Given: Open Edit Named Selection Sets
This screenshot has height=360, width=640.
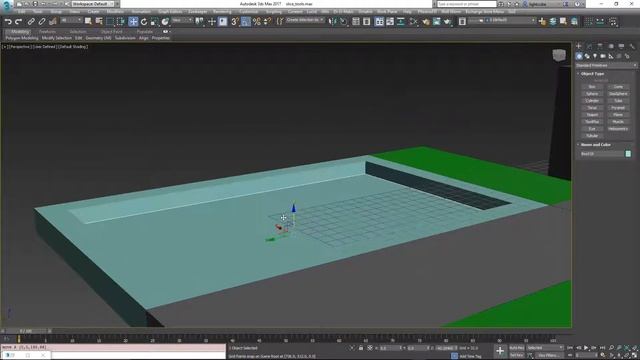Looking at the screenshot, I should (280, 22).
